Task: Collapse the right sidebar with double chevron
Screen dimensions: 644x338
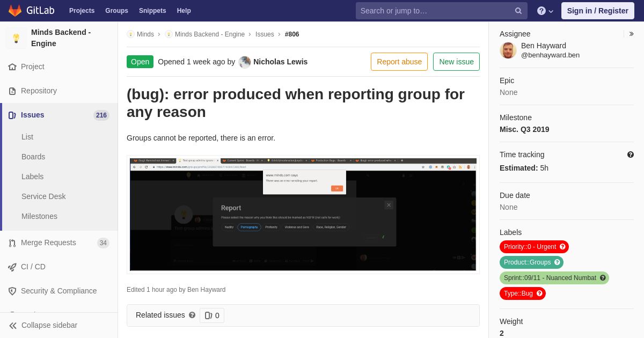Action: pyautogui.click(x=631, y=34)
